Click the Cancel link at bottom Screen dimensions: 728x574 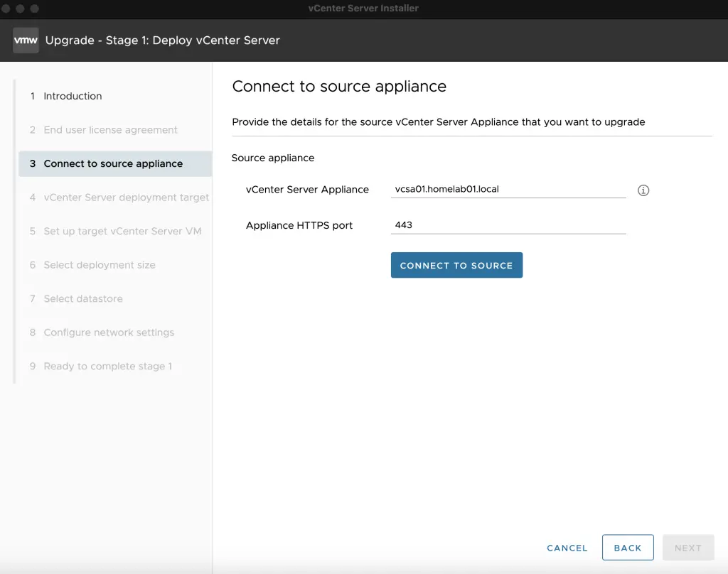tap(567, 548)
